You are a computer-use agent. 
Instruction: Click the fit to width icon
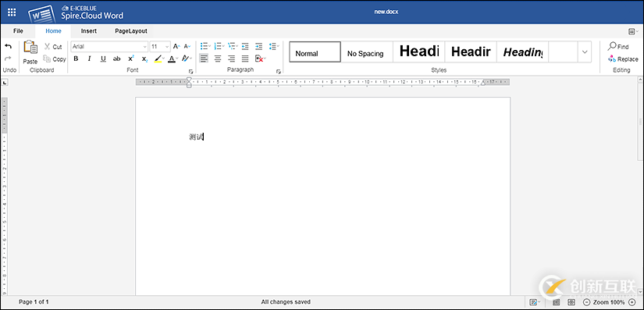[x=571, y=302]
